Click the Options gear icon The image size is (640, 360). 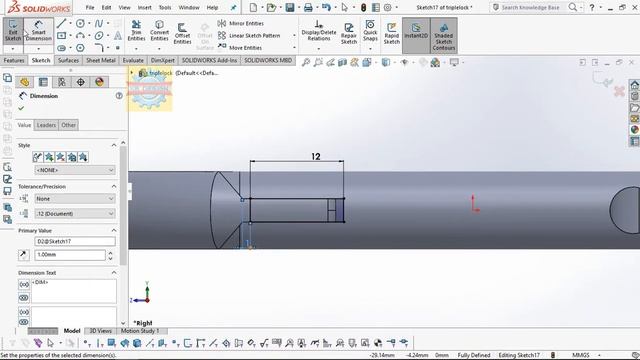pyautogui.click(x=388, y=7)
